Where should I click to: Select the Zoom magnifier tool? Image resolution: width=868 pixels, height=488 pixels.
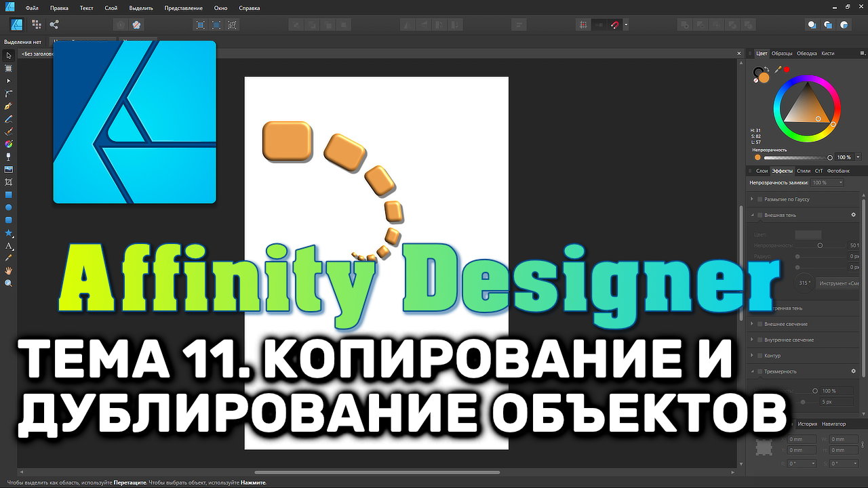pos(9,283)
